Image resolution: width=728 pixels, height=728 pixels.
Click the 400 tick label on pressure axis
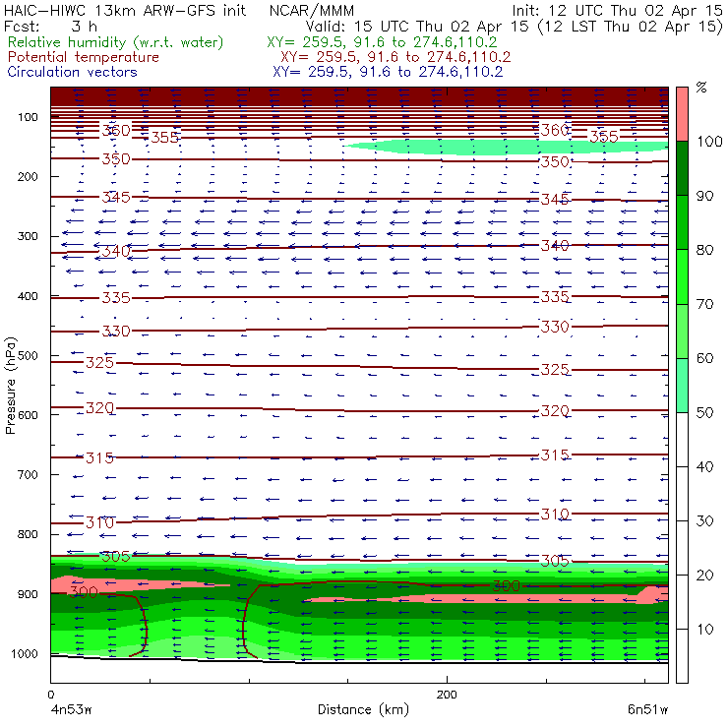[28, 296]
